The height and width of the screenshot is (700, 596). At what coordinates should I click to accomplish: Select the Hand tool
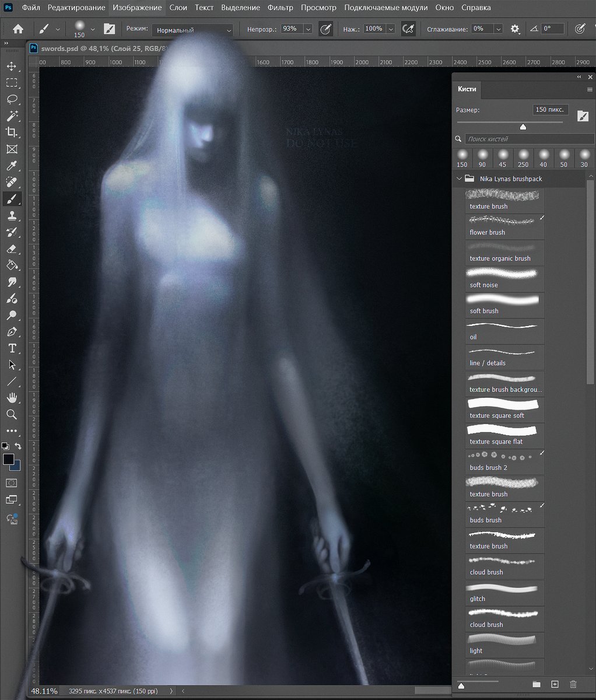12,398
